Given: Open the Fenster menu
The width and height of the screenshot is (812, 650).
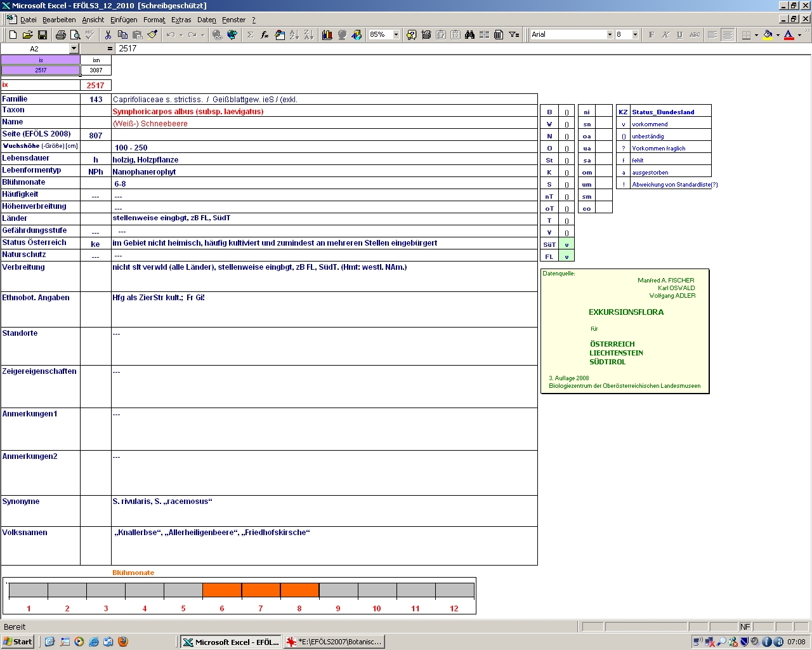Looking at the screenshot, I should pos(233,20).
